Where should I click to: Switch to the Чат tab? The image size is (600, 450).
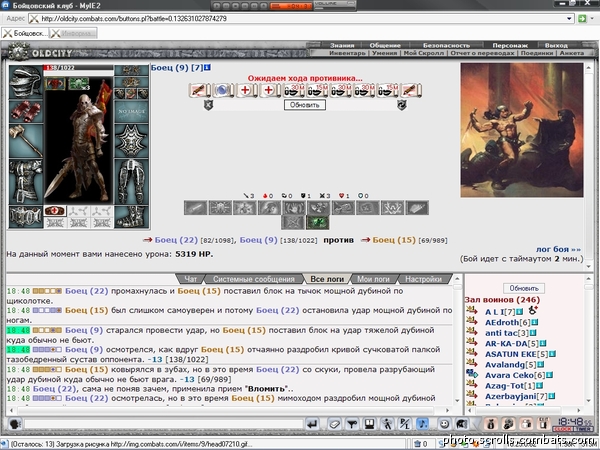click(x=191, y=279)
